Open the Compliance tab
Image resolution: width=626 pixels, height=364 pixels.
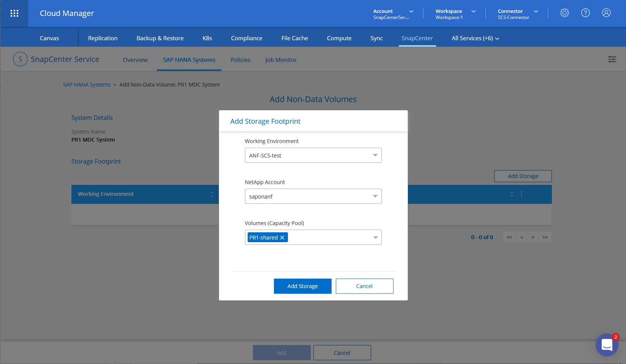247,38
